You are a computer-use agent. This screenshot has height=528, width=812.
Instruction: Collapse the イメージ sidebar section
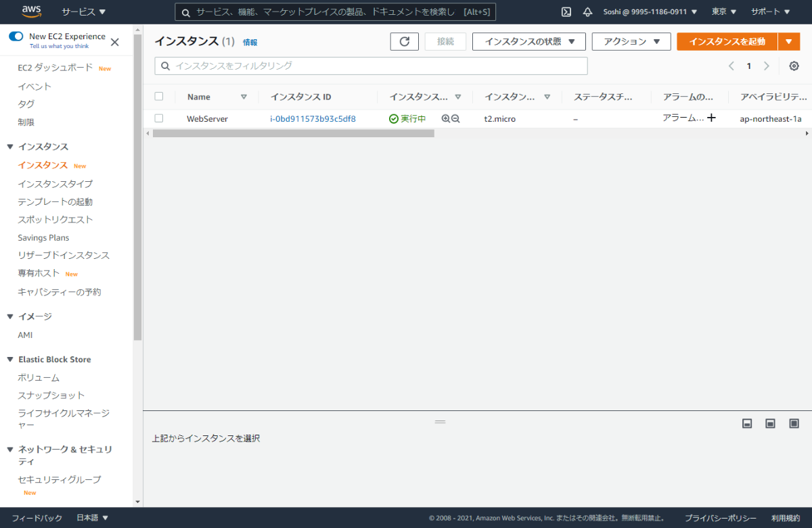10,316
